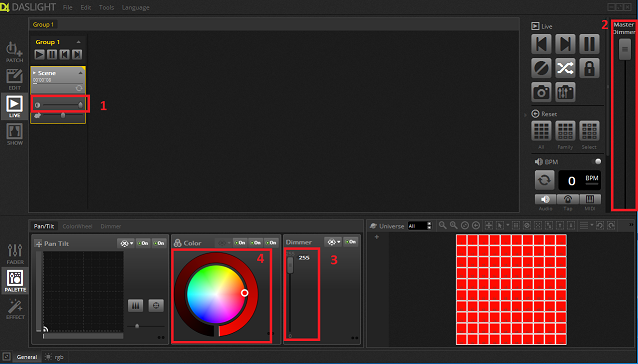Switch to the ColorWheel palette tab

pyautogui.click(x=77, y=226)
